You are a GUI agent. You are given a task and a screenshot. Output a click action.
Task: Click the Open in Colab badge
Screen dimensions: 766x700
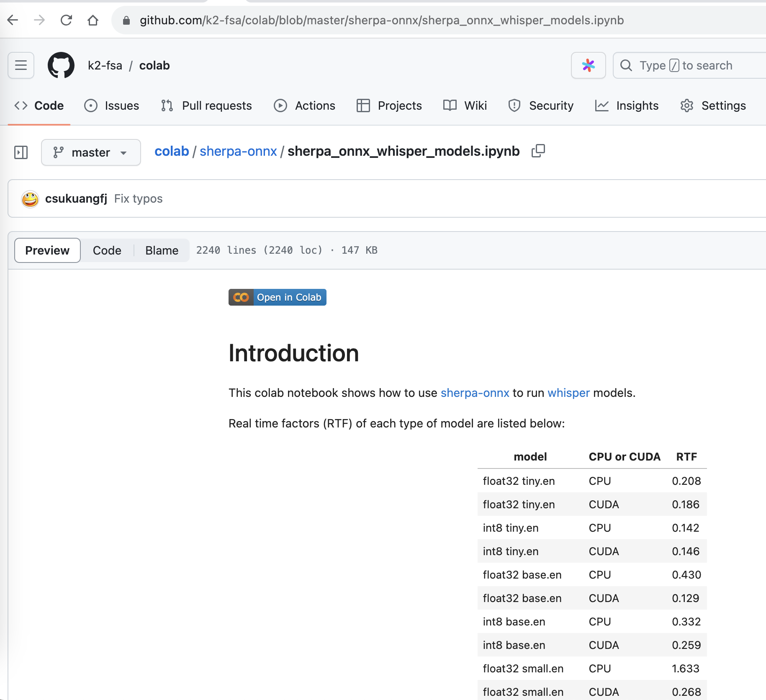pyautogui.click(x=278, y=297)
